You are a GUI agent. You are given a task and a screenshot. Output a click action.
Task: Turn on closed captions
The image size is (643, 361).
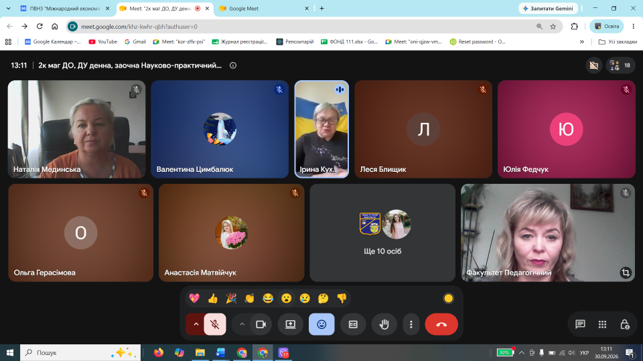353,324
